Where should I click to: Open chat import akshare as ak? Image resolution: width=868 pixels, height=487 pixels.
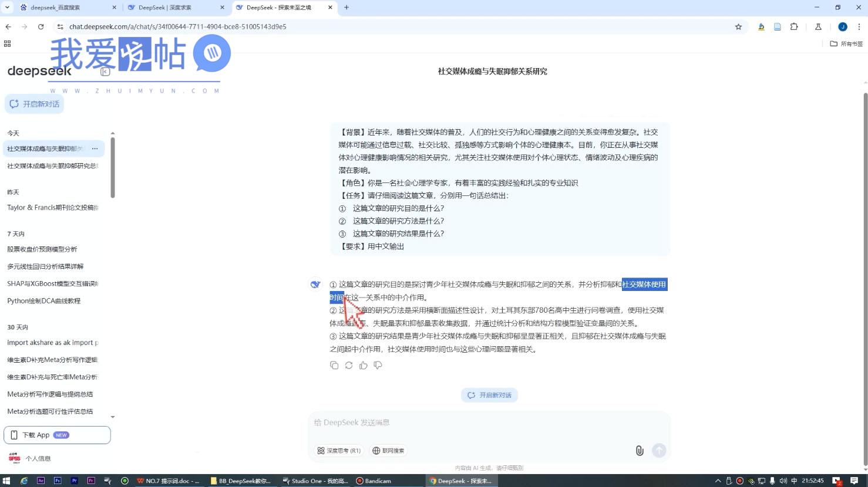(x=53, y=342)
